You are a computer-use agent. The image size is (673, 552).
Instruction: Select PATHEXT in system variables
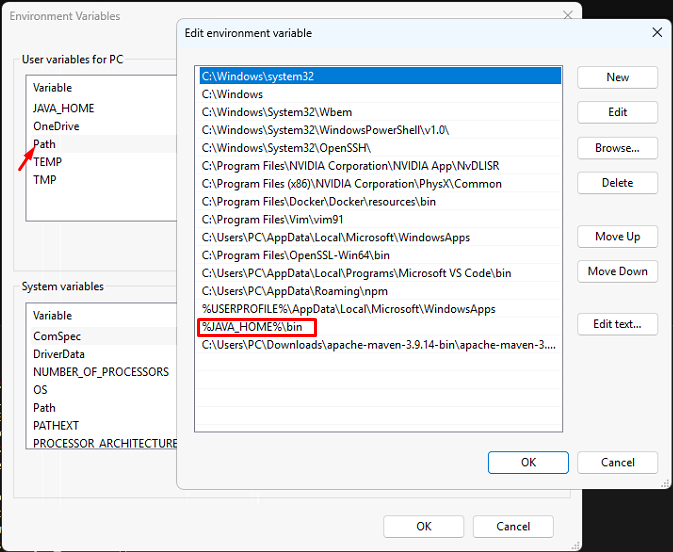[x=56, y=425]
